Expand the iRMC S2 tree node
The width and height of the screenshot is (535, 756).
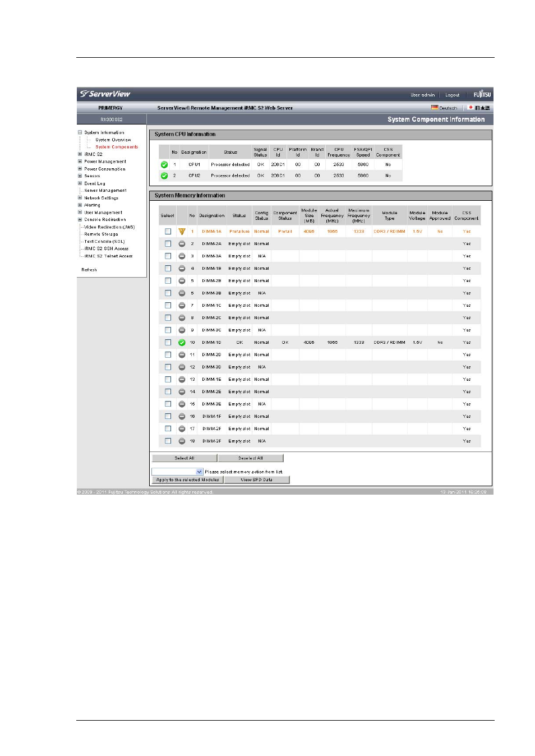pyautogui.click(x=80, y=154)
